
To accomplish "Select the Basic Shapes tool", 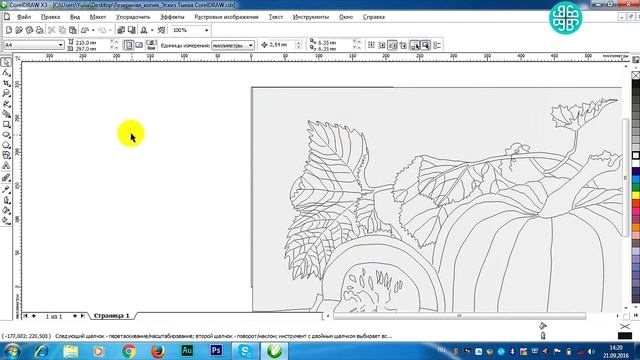I will 6,155.
